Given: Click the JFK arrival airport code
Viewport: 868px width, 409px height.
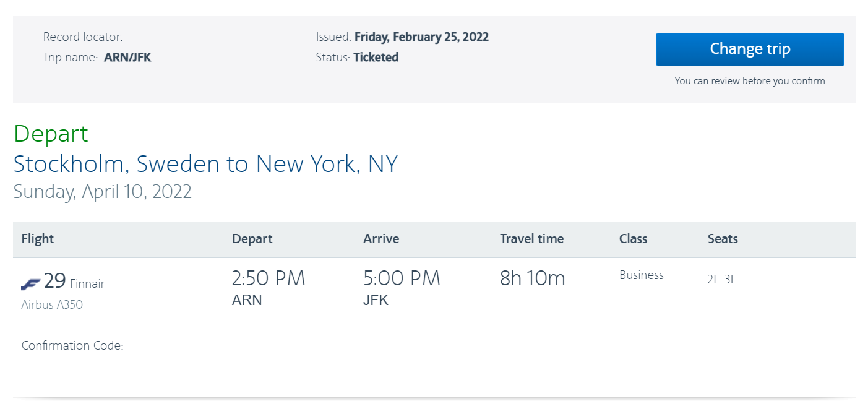Looking at the screenshot, I should [376, 299].
